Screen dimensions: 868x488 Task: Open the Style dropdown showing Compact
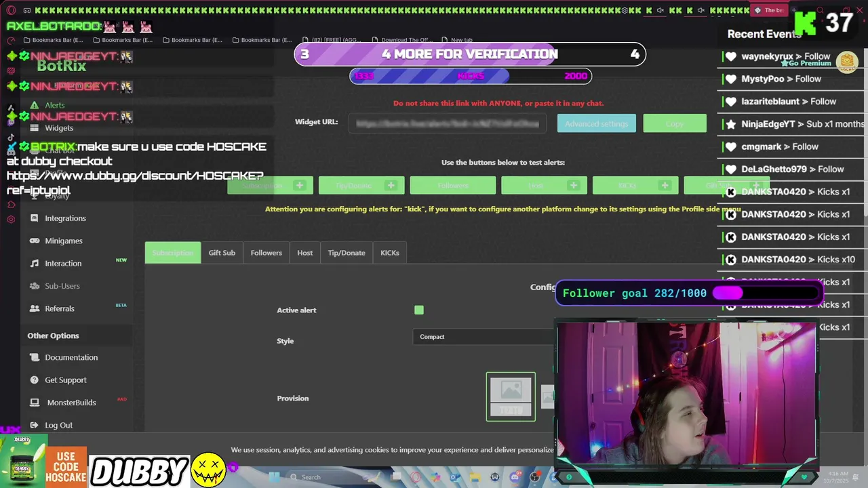(x=483, y=337)
